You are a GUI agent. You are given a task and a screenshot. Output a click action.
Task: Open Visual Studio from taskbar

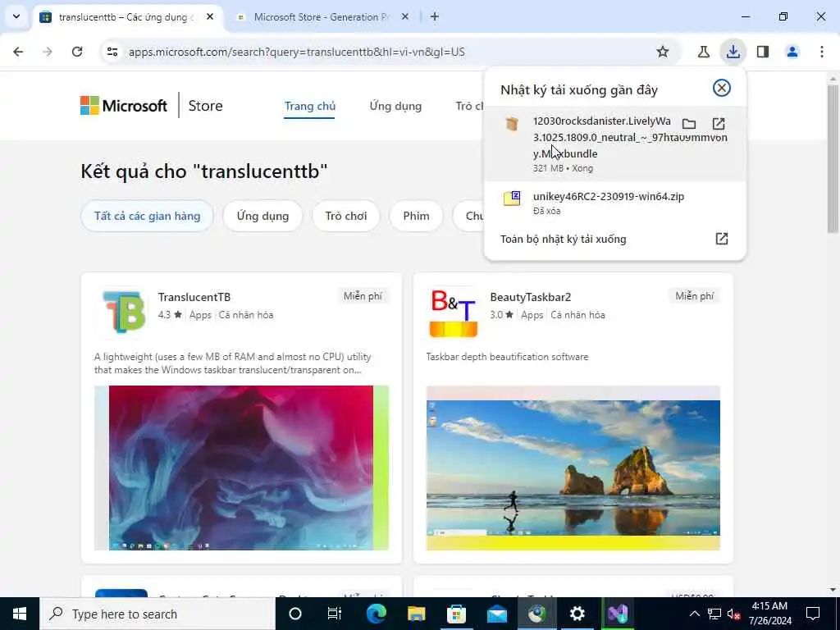tap(617, 614)
